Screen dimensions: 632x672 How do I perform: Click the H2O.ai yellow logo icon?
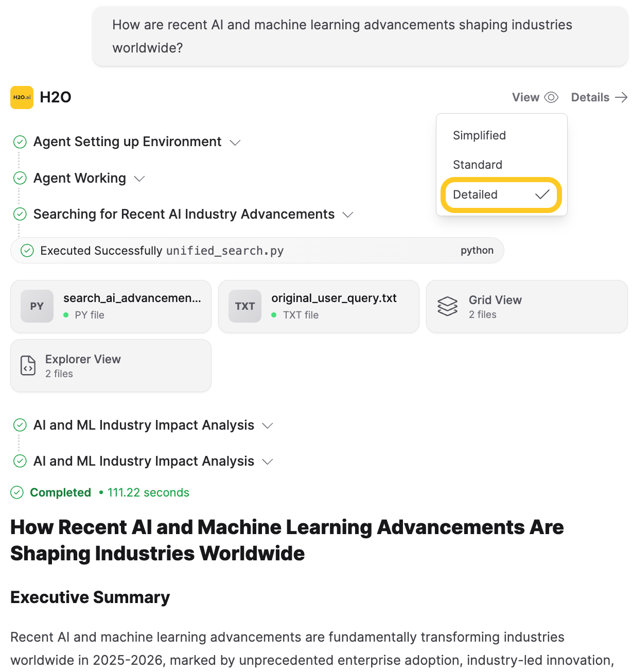click(22, 97)
